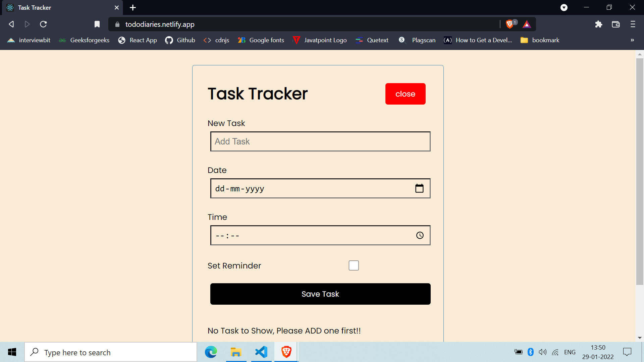Focus the Add Task input field

(320, 141)
